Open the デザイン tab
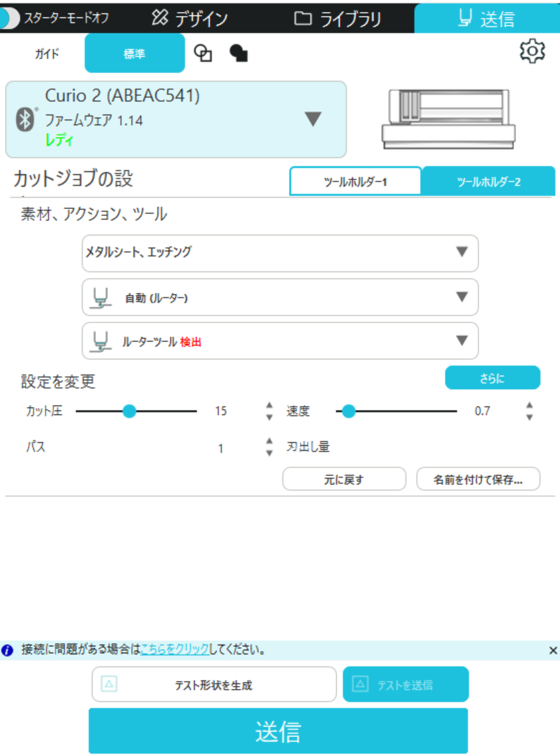560x755 pixels. [190, 19]
